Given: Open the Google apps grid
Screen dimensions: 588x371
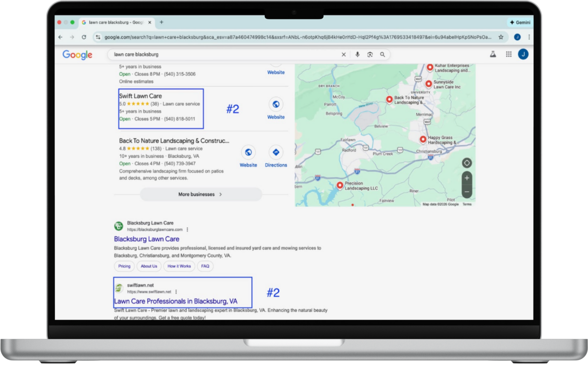Looking at the screenshot, I should pos(509,54).
